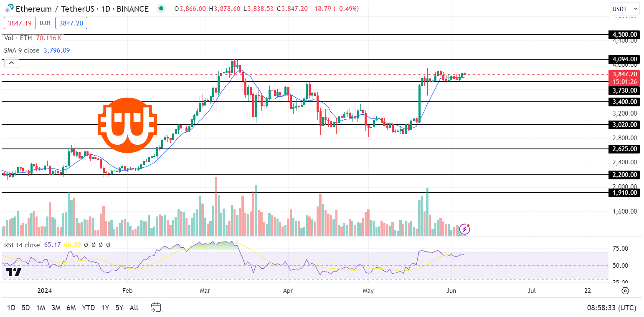Click the Ethereum / TetherUS symbol title
The width and height of the screenshot is (644, 317).
coord(82,9)
